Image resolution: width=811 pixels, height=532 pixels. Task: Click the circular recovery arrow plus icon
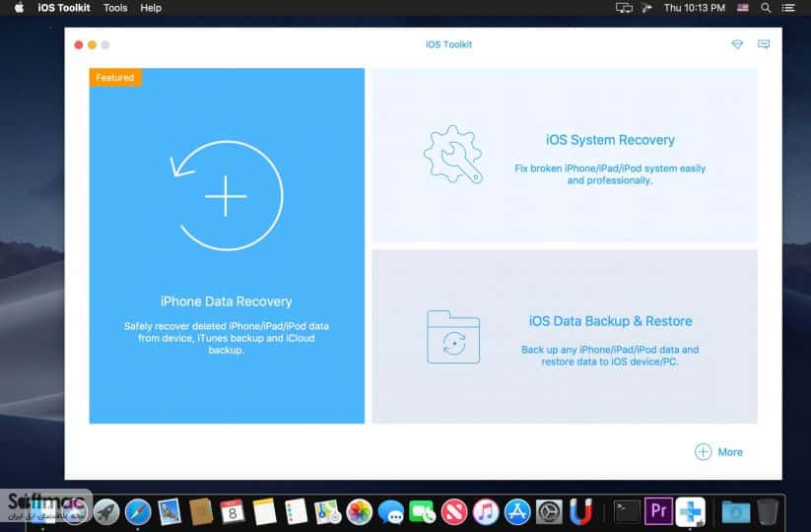click(227, 195)
